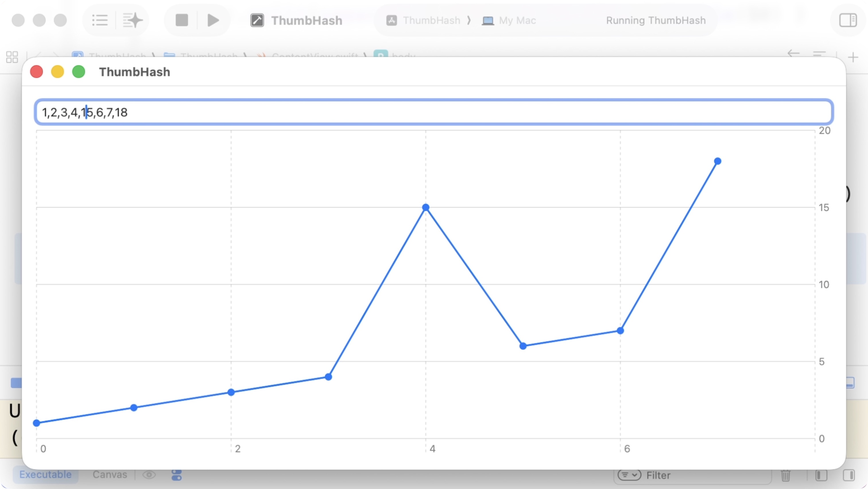Toggle the navigator list icon
Screen dimensions: 868x489
pyautogui.click(x=100, y=20)
